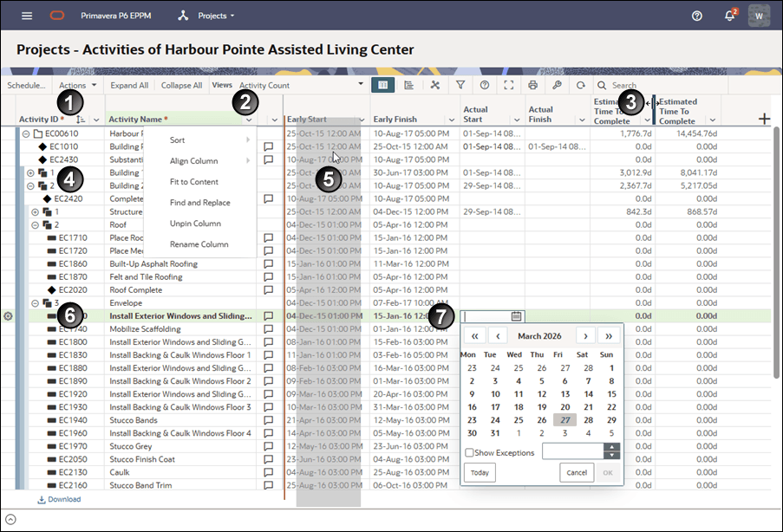Click the Search field in toolbar
Screen dimensions: 783x532
coord(660,85)
